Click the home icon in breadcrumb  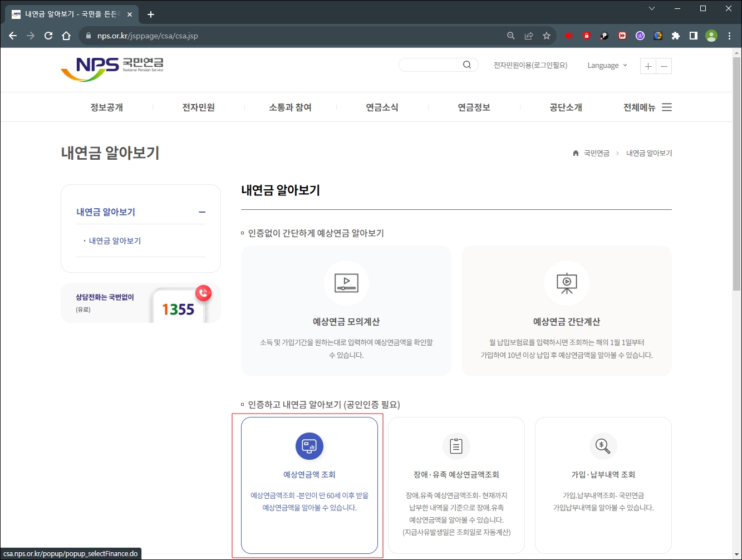point(576,153)
